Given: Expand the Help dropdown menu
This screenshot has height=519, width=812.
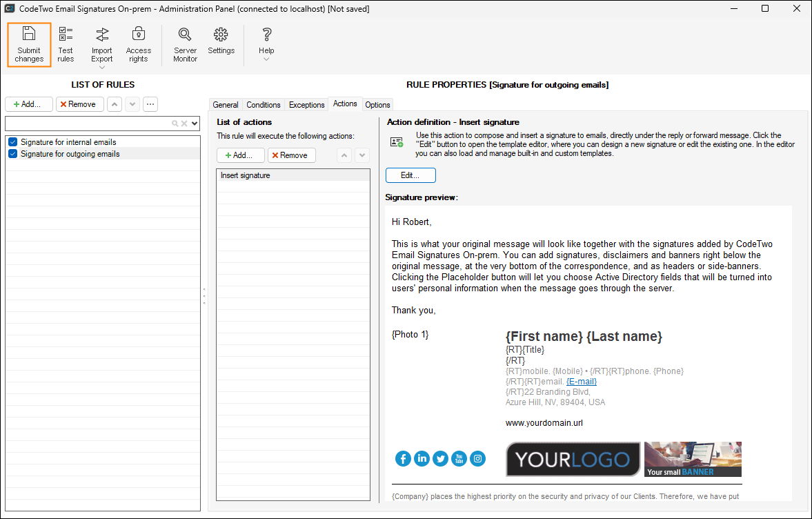Looking at the screenshot, I should tap(266, 59).
